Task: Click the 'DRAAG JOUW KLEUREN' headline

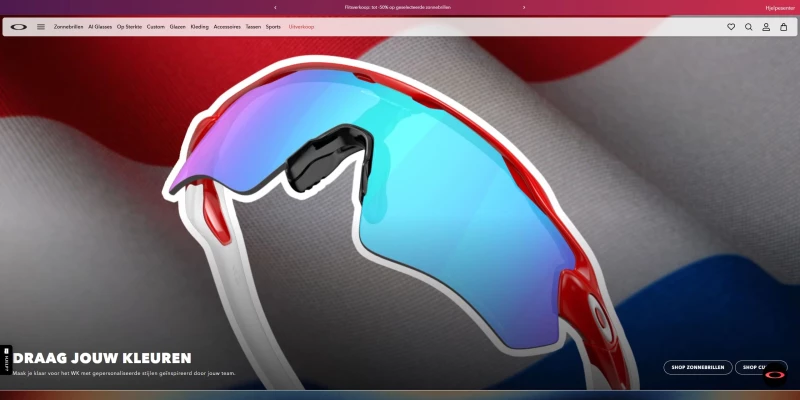Action: click(x=102, y=358)
